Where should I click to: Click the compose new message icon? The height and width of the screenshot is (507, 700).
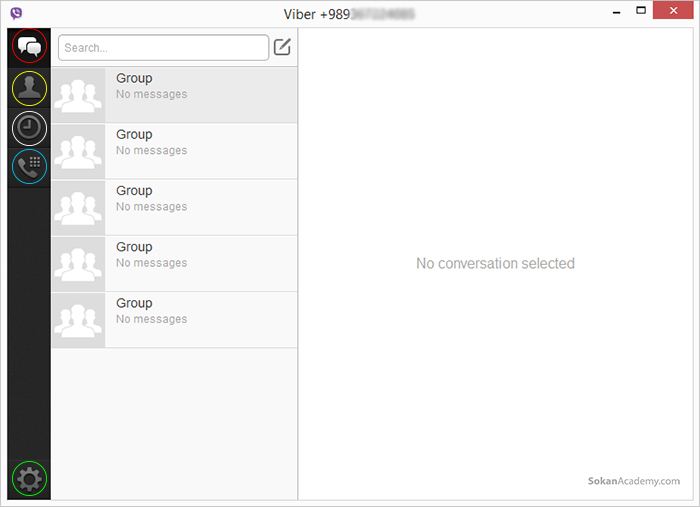click(x=282, y=47)
